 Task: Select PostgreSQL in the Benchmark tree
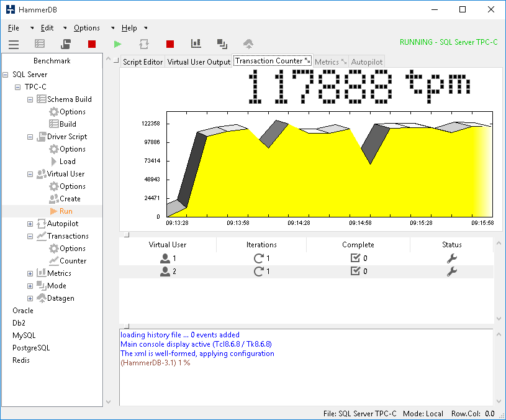point(31,348)
